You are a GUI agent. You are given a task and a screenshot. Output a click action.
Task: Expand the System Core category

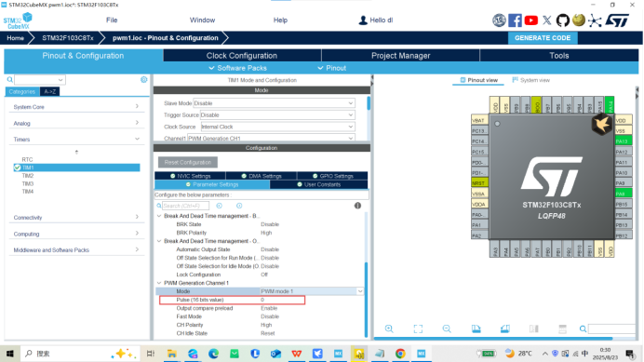tap(76, 107)
